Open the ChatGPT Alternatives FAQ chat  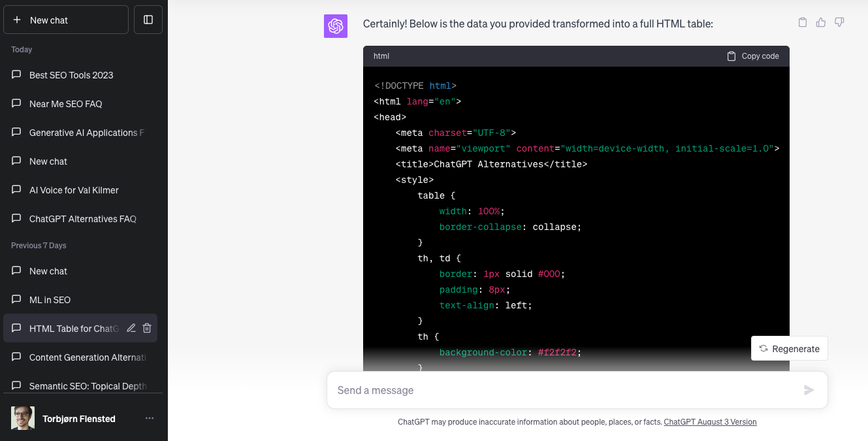tap(80, 219)
